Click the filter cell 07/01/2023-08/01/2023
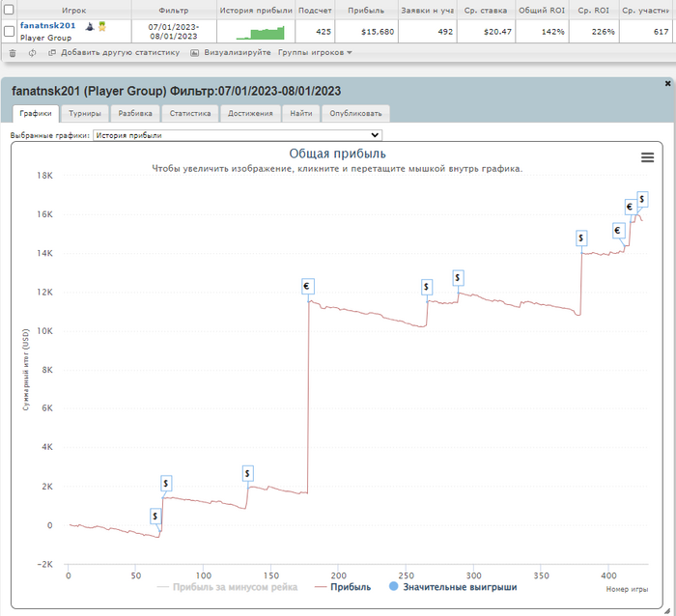Screen dimensions: 676x616 (x=174, y=32)
